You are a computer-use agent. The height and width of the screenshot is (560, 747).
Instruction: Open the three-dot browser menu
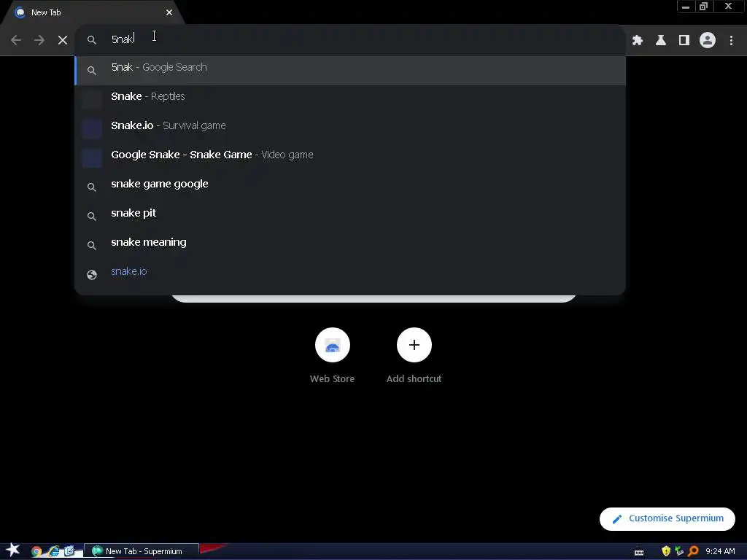point(731,40)
